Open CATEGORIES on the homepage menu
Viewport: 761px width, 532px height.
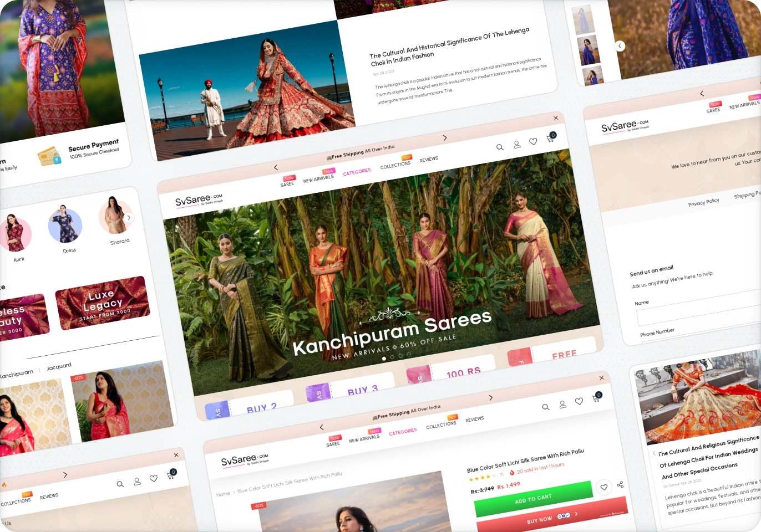pos(357,172)
